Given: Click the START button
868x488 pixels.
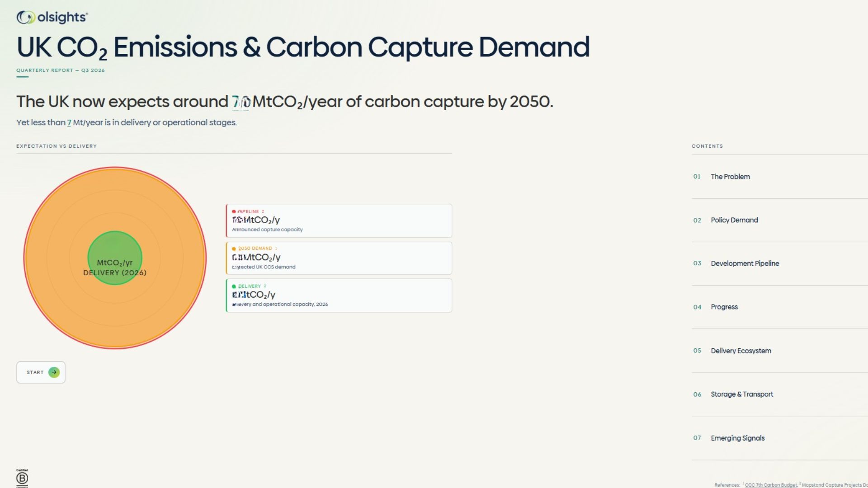Looking at the screenshot, I should (41, 372).
